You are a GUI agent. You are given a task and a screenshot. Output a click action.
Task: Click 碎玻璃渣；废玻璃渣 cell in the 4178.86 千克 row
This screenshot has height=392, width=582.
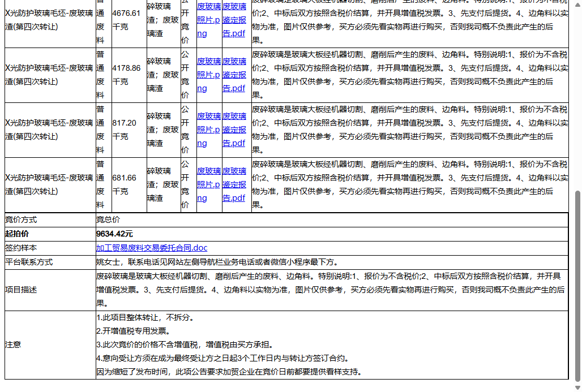coord(163,75)
